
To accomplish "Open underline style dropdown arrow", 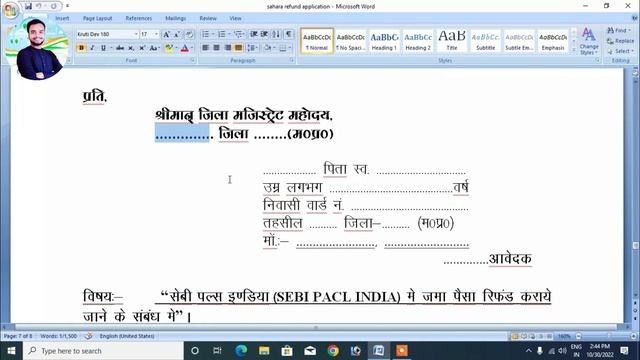I will (111, 48).
